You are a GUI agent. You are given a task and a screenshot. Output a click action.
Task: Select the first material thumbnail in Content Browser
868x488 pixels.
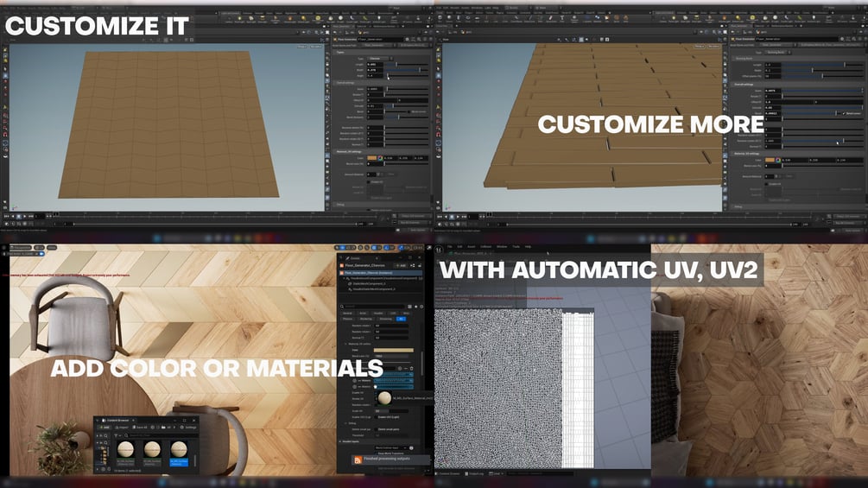tap(125, 449)
